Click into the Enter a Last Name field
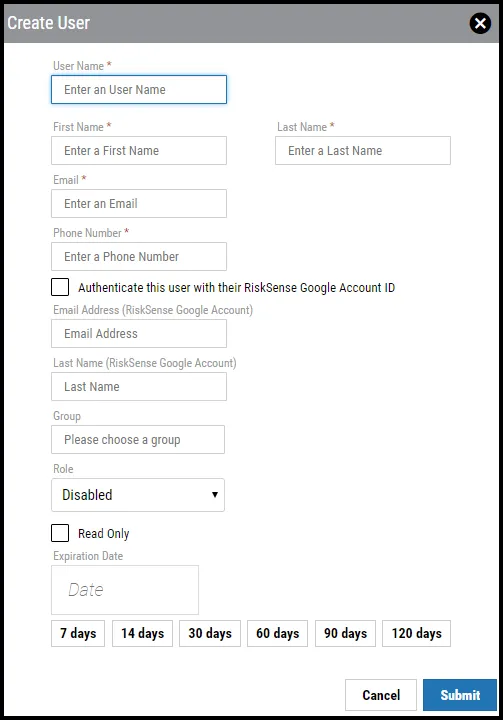The height and width of the screenshot is (720, 503). point(363,151)
